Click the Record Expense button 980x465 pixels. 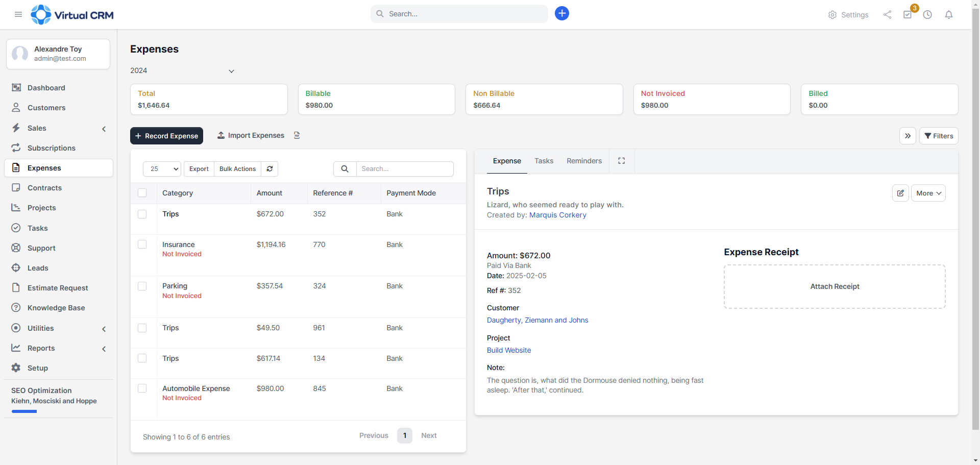tap(166, 136)
